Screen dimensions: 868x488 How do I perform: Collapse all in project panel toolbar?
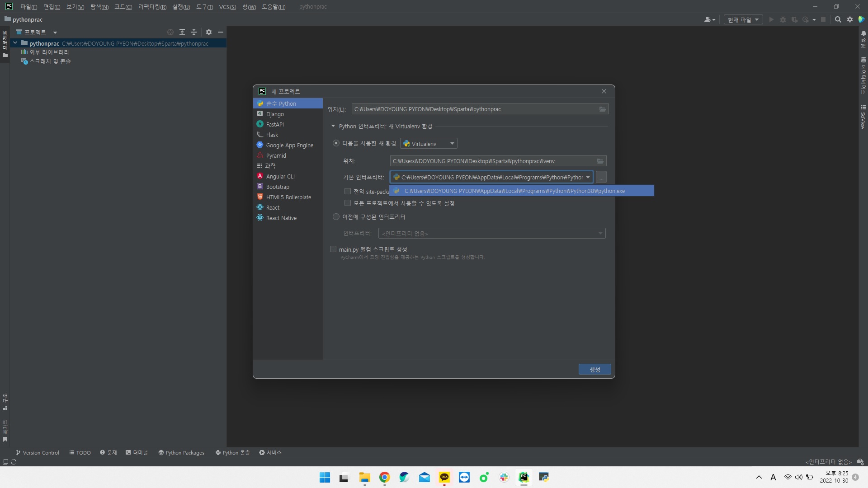coord(194,32)
